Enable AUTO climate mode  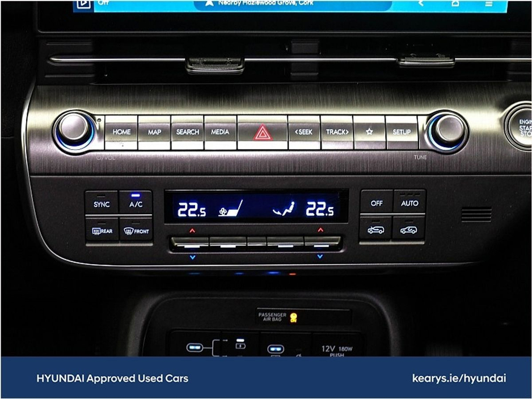409,203
